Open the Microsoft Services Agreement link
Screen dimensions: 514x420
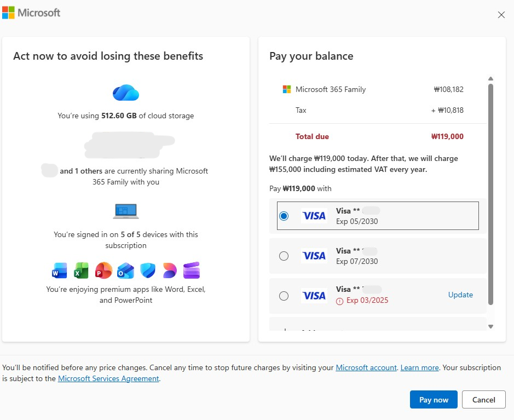pyautogui.click(x=108, y=378)
